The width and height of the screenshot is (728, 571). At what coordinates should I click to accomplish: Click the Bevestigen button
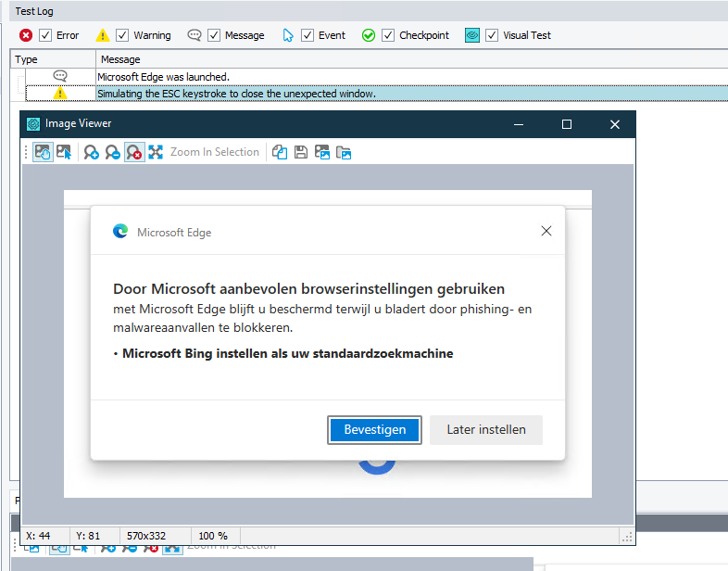[x=375, y=430]
